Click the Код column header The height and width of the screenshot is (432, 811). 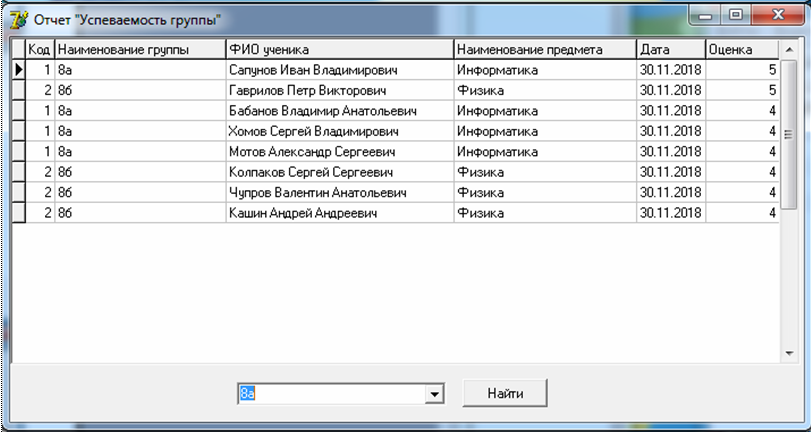tap(39, 50)
